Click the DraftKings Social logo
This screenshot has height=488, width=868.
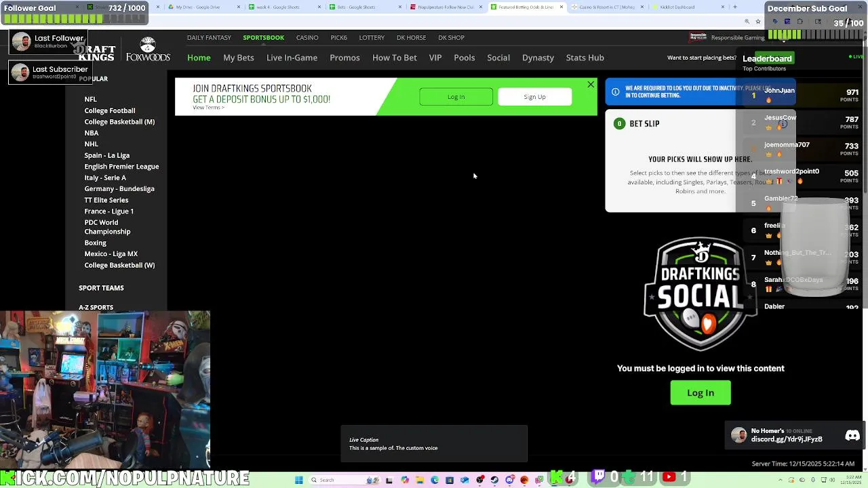coord(700,293)
